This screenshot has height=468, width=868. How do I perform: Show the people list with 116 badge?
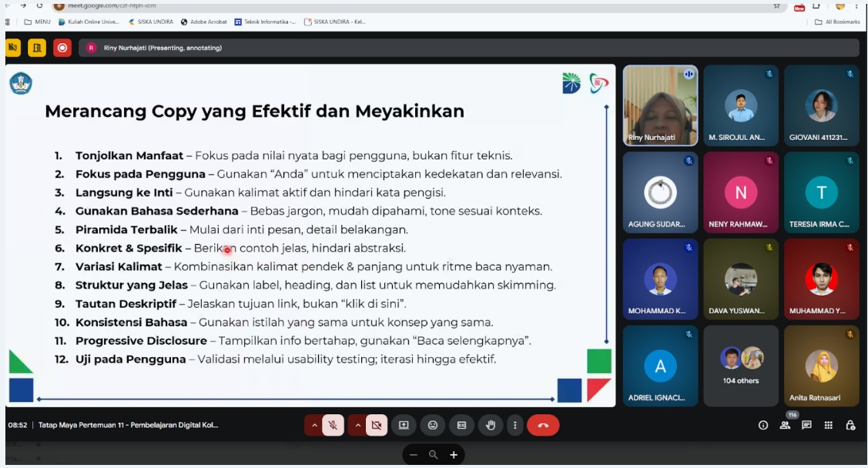coord(786,424)
